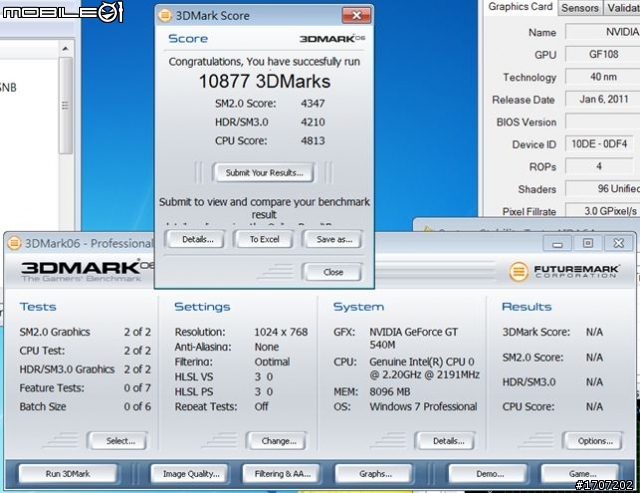The width and height of the screenshot is (640, 493).
Task: Click 3DMark Score dialog orange title icon
Action: click(x=165, y=16)
